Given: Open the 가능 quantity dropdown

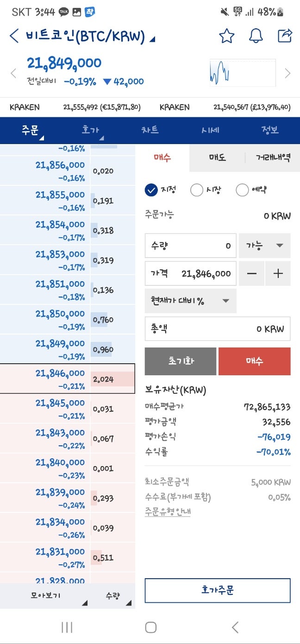Looking at the screenshot, I should (x=264, y=246).
